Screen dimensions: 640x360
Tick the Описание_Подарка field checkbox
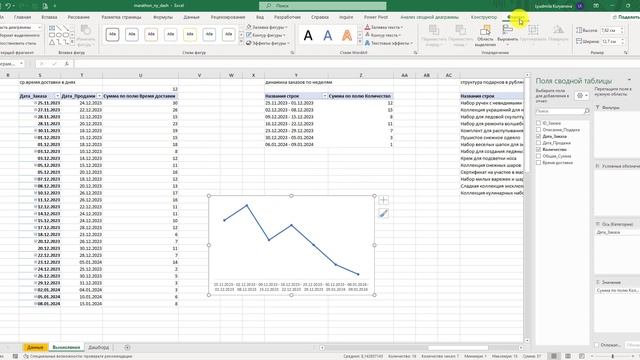[x=538, y=129]
